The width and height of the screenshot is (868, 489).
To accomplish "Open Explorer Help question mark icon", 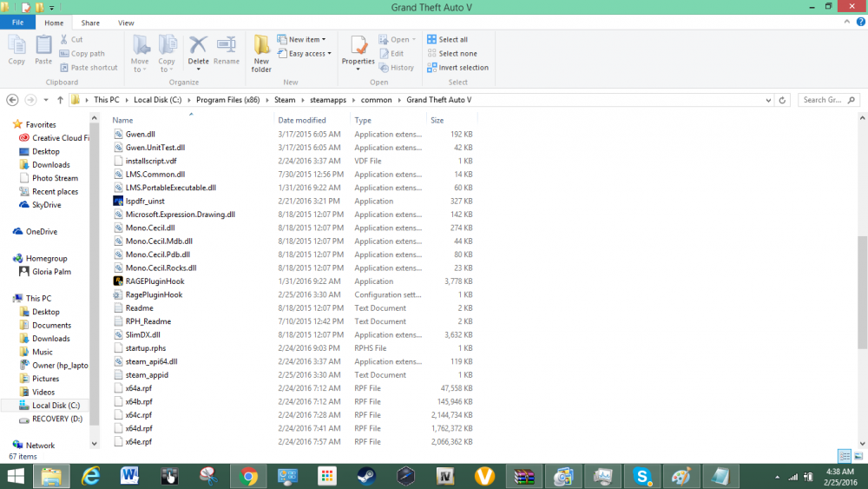I will (861, 23).
